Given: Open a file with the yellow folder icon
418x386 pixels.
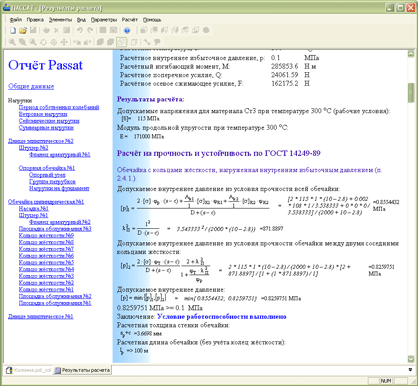Looking at the screenshot, I should 23,30.
